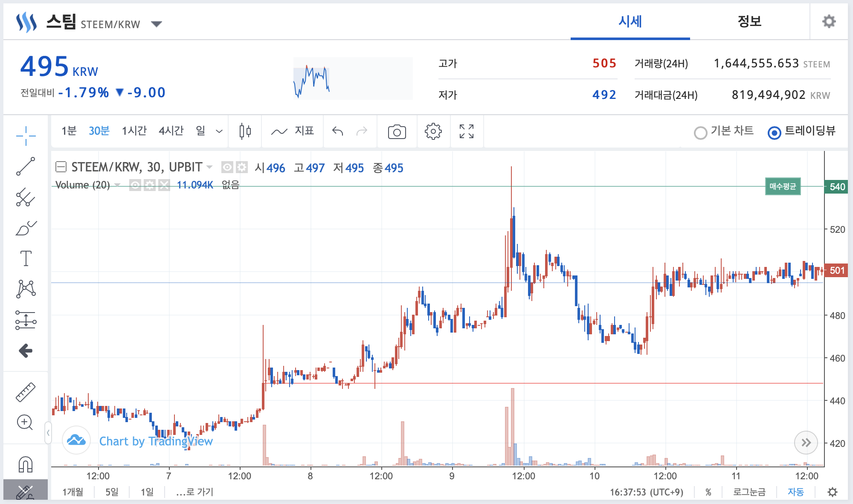Select the brush drawing tool
This screenshot has height=504, width=853.
(26, 228)
